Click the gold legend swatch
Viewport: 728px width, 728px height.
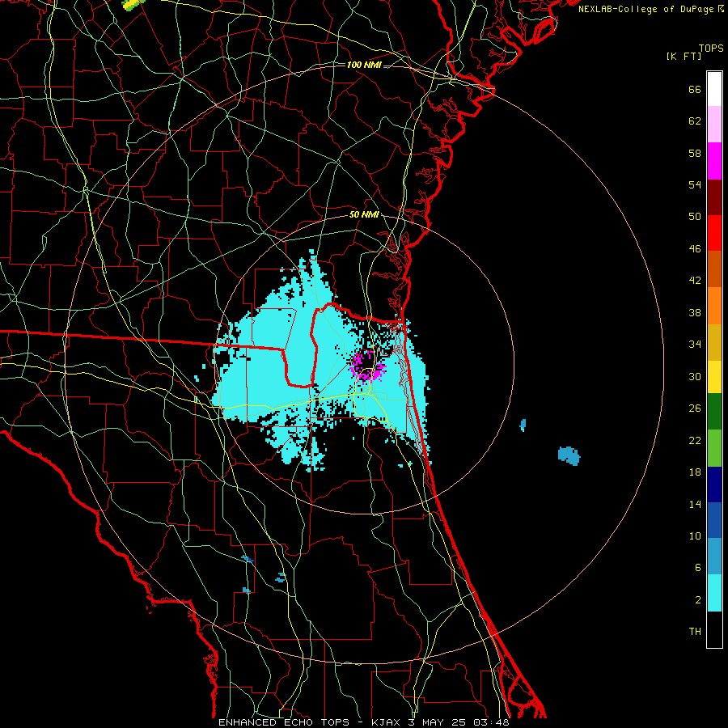714,342
